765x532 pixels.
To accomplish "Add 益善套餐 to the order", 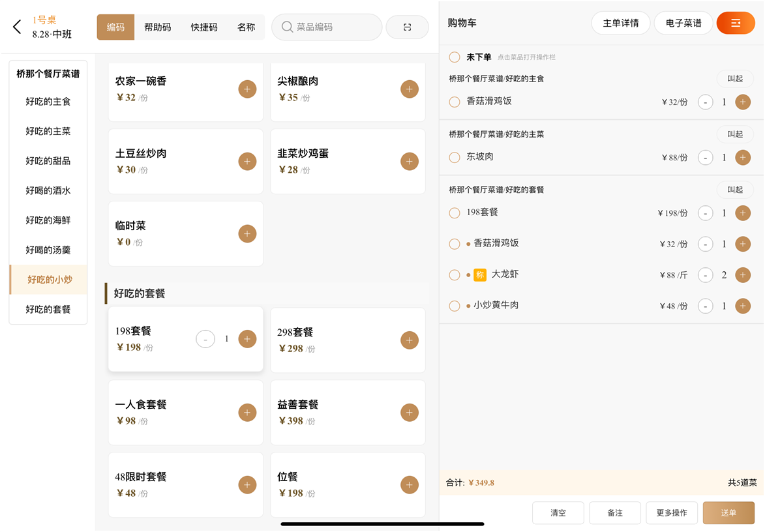I will (409, 413).
